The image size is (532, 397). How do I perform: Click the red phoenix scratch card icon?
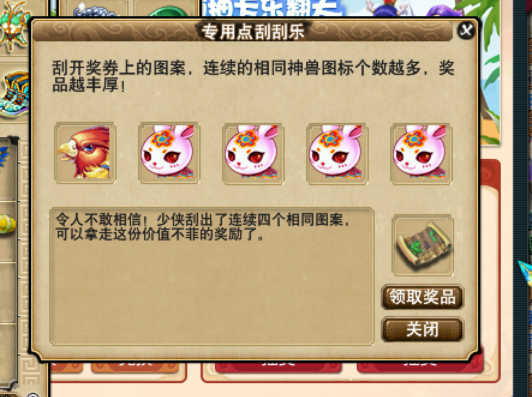pos(85,153)
